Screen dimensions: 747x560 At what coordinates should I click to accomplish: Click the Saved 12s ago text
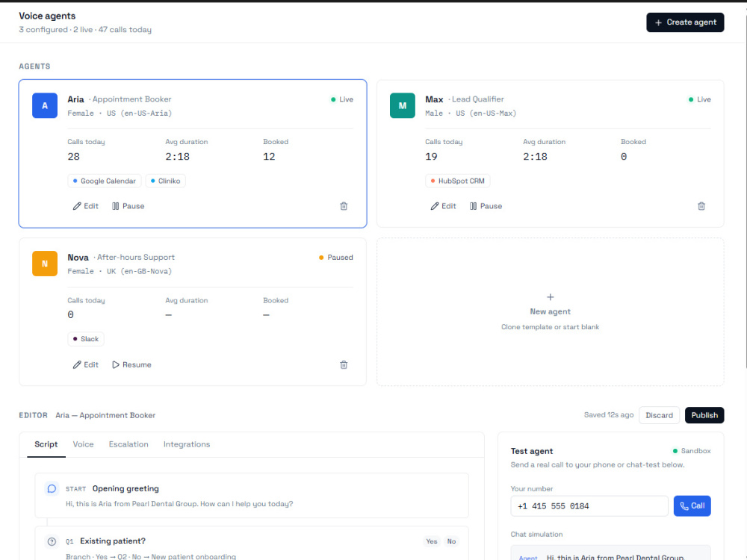609,414
